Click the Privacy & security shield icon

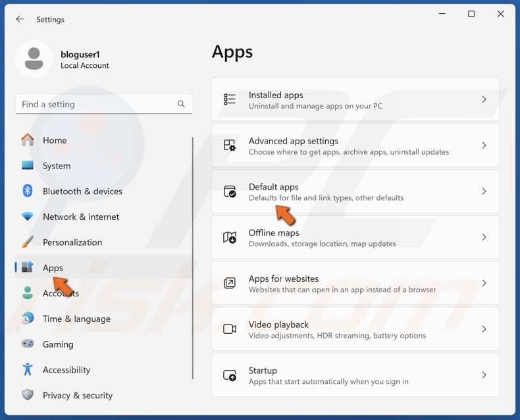28,395
